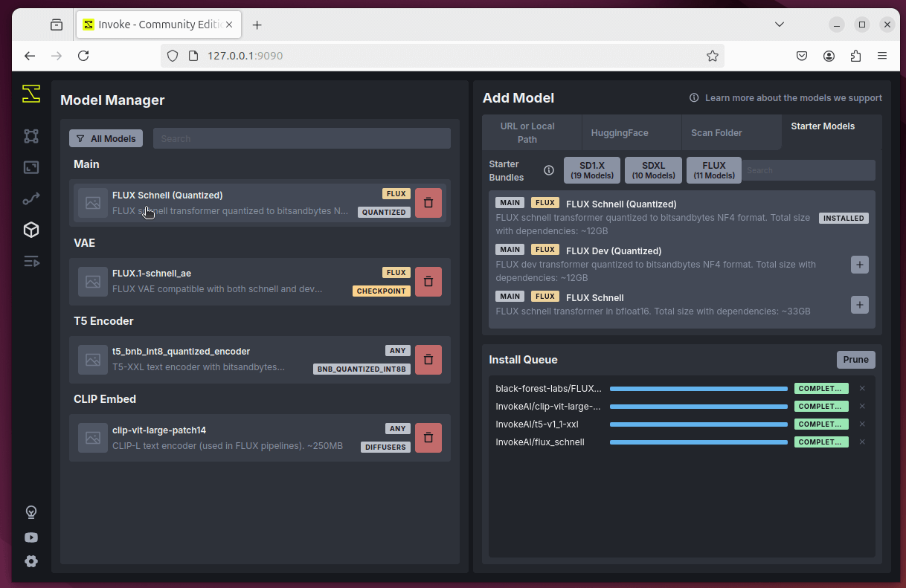The height and width of the screenshot is (588, 906).
Task: Click the InvokeAI/clip-vit-large progress bar
Action: 698,406
